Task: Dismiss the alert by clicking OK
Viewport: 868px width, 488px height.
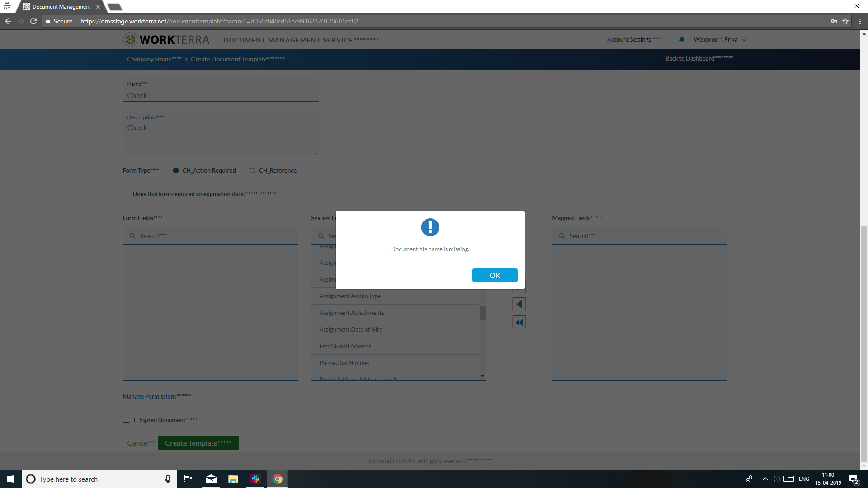Action: coord(495,275)
